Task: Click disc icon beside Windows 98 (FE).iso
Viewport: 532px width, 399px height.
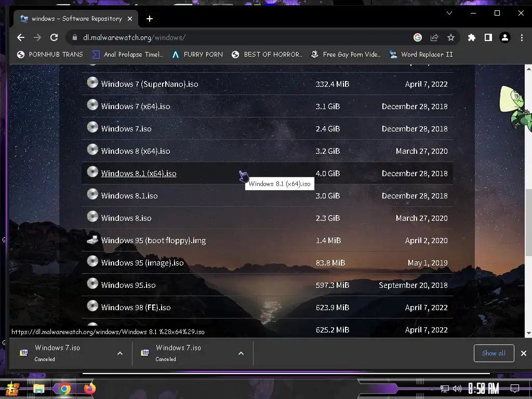Action: click(x=92, y=306)
